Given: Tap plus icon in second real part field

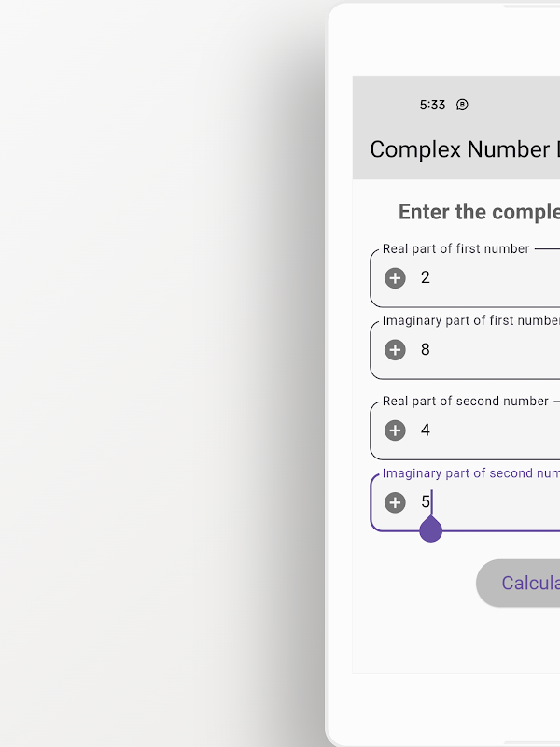Looking at the screenshot, I should coord(395,430).
